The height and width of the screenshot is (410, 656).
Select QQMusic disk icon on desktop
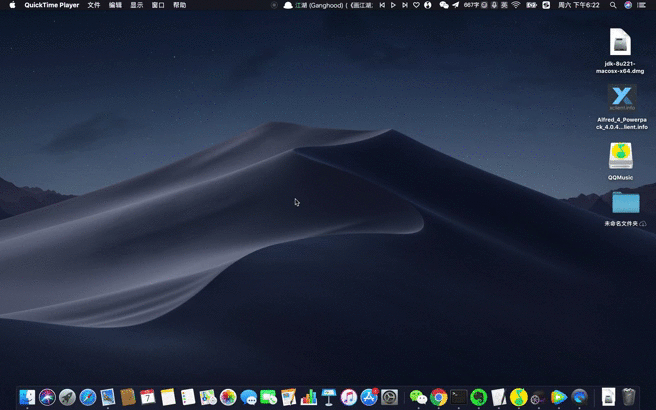[x=620, y=161]
